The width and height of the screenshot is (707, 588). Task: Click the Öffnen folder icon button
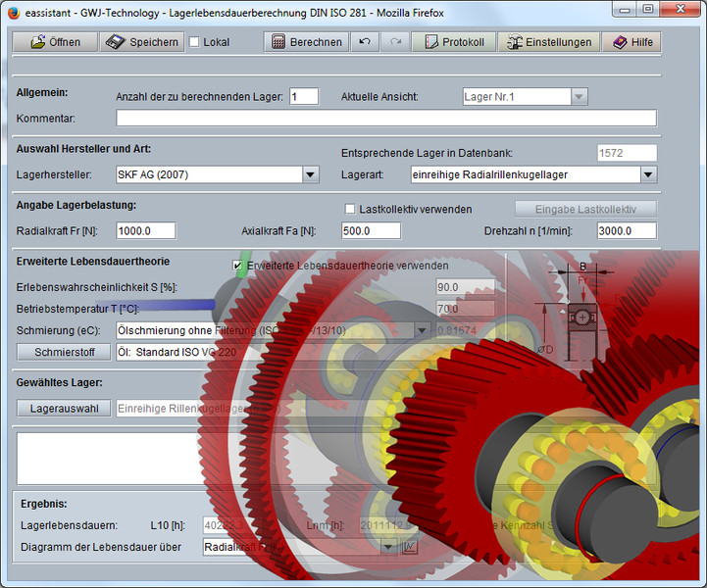coord(54,42)
